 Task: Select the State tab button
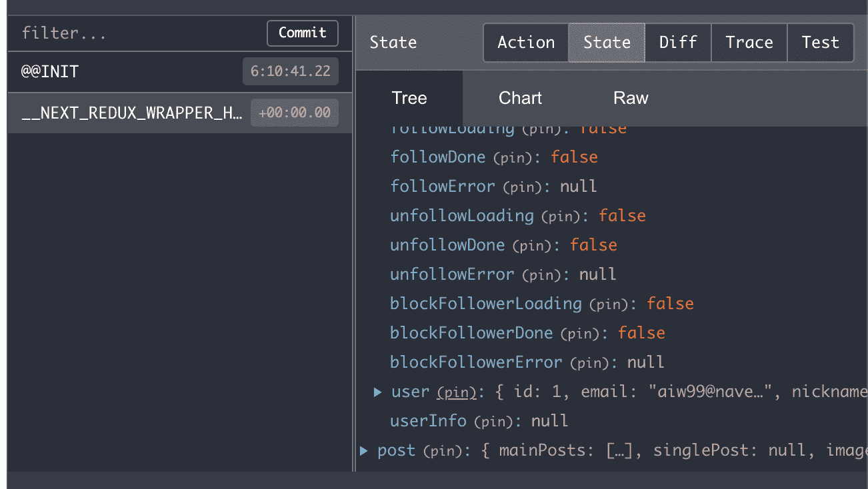(x=607, y=43)
